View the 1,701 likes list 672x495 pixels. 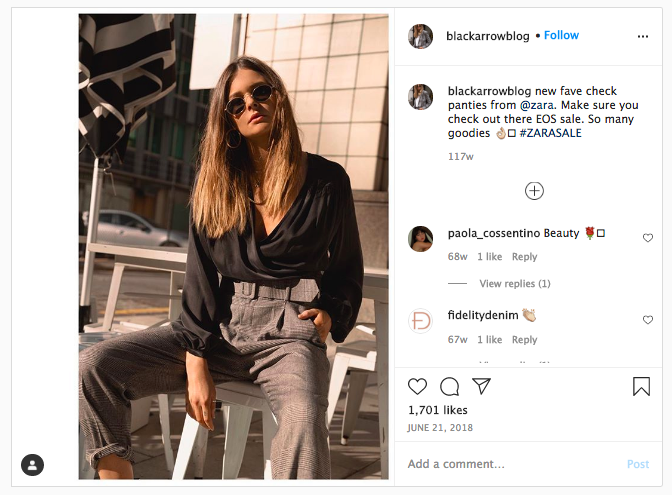(x=438, y=410)
